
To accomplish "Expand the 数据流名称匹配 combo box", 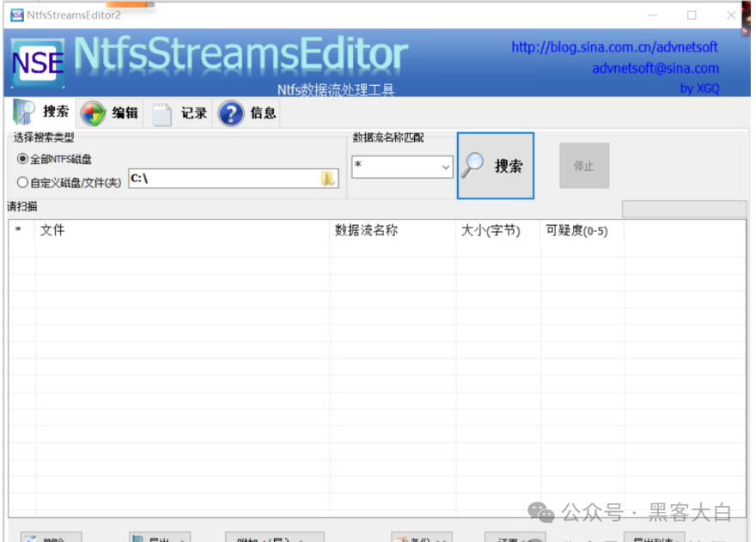I will (x=446, y=167).
